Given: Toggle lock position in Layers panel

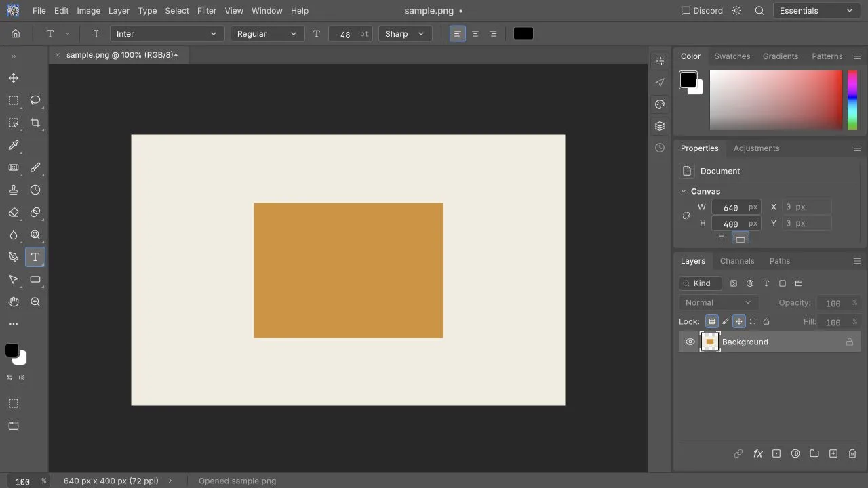Looking at the screenshot, I should coord(739,321).
